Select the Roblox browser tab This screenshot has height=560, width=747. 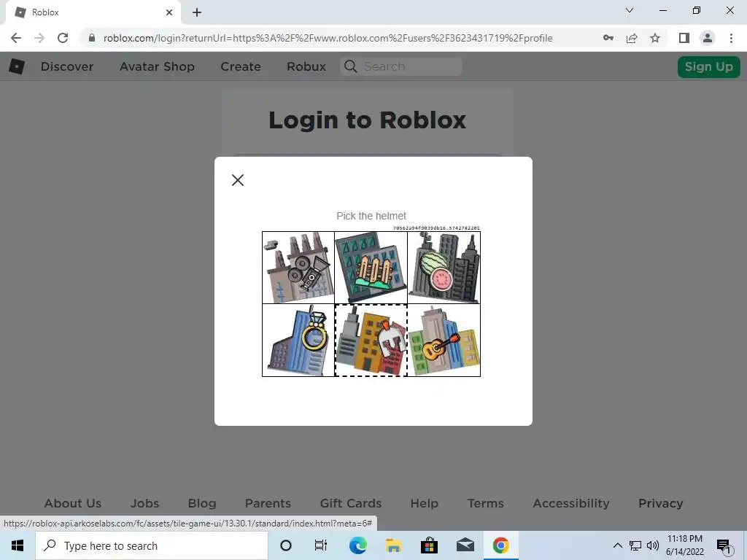click(93, 12)
